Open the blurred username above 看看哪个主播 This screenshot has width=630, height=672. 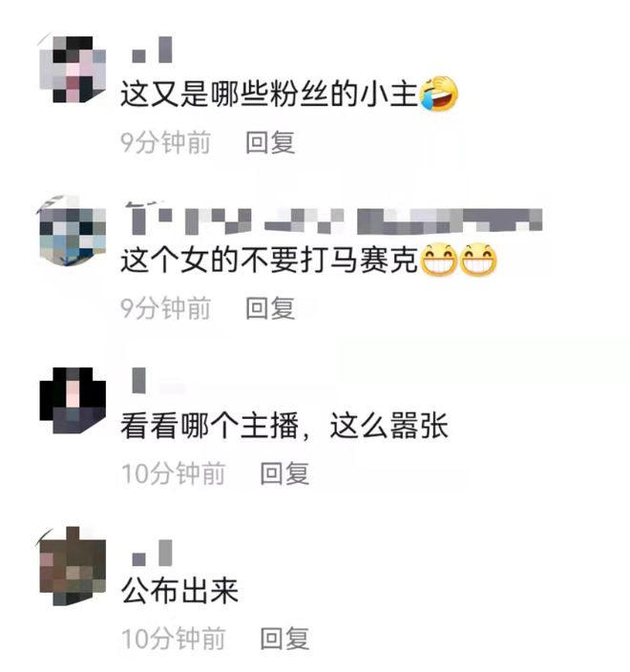pyautogui.click(x=139, y=380)
